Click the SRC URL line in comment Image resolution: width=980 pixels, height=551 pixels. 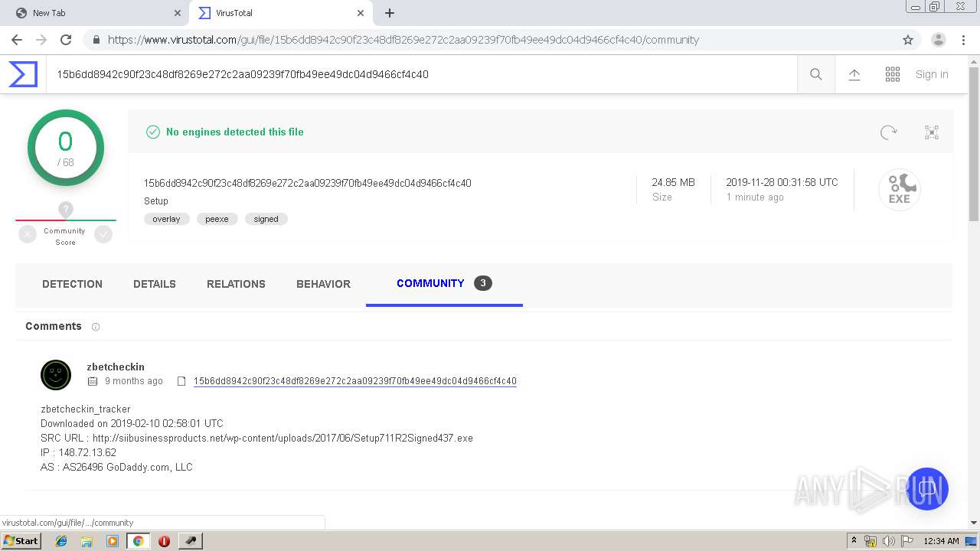256,439
